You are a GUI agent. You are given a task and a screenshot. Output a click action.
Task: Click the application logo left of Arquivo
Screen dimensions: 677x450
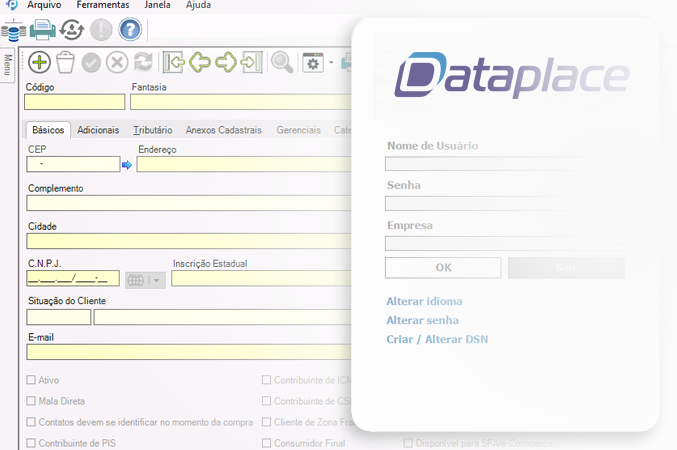[12, 4]
